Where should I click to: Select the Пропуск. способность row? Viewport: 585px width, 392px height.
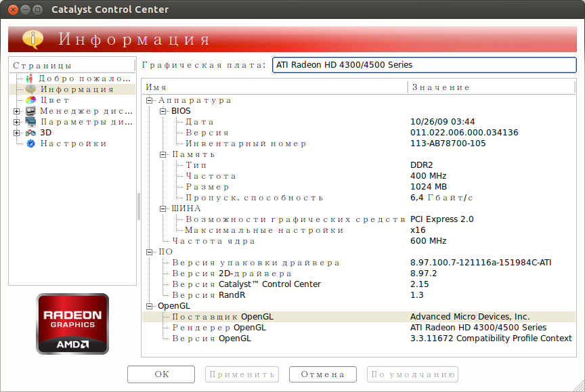click(x=359, y=197)
